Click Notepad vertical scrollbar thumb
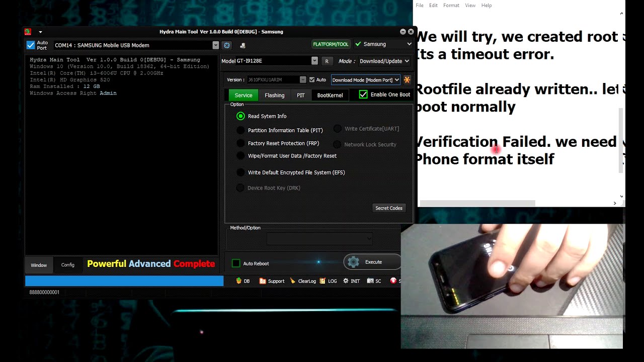This screenshot has height=362, width=644. (x=622, y=141)
